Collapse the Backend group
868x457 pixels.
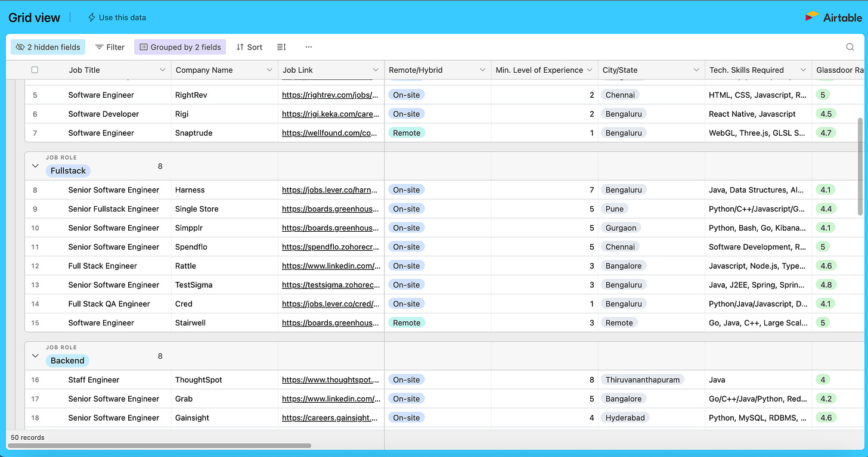(35, 356)
